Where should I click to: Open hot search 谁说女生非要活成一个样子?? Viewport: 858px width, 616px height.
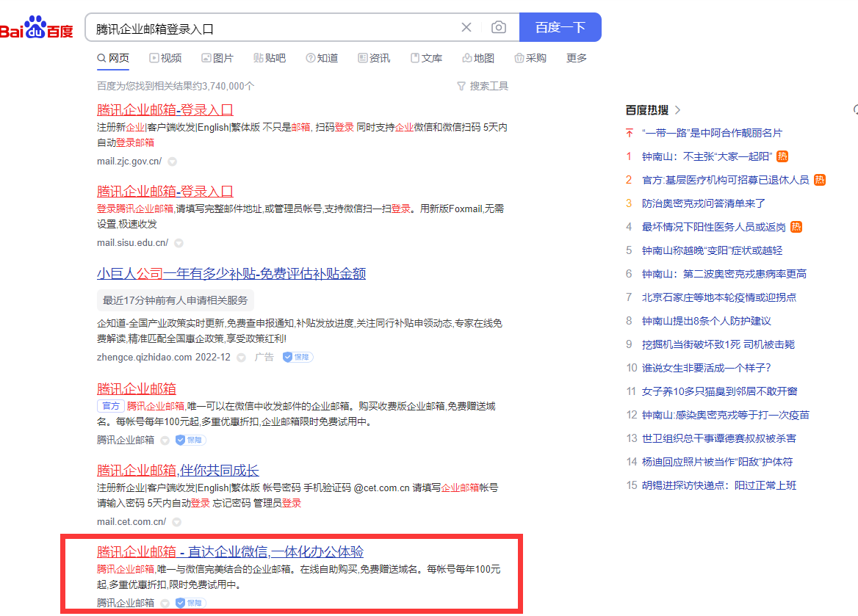coord(707,368)
